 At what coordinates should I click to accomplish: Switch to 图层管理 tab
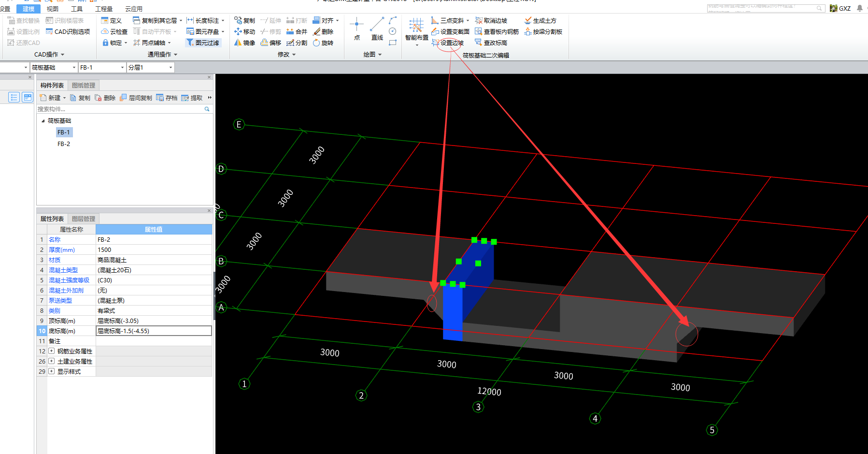84,219
